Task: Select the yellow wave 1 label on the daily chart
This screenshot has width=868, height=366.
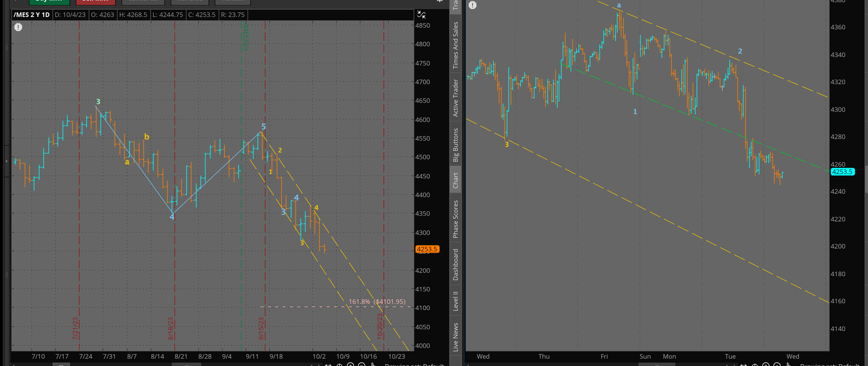Action: click(x=270, y=172)
